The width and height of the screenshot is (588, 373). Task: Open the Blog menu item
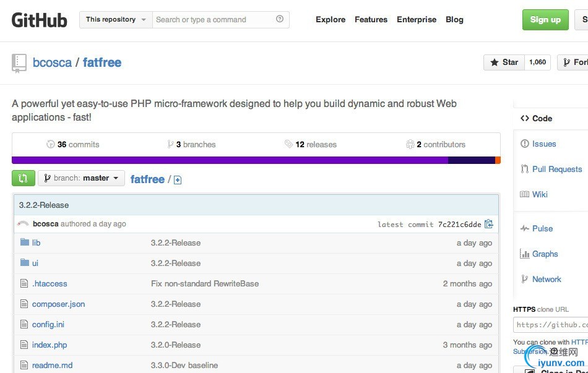tap(454, 20)
